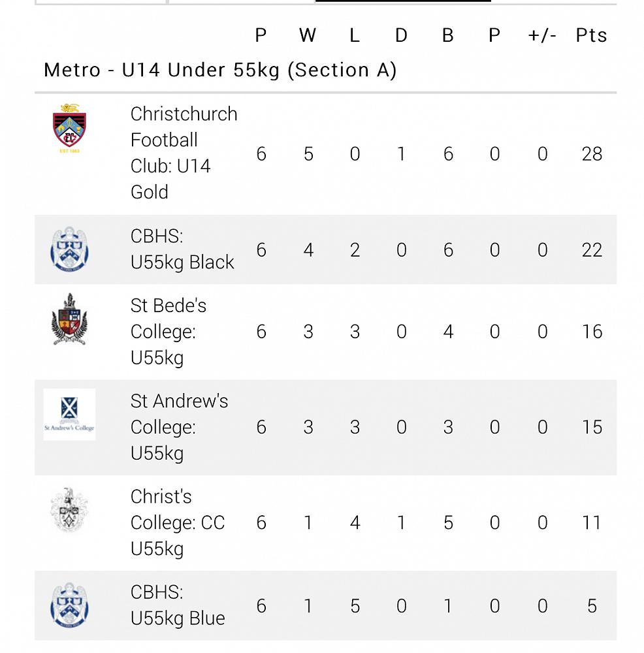Click the Christ's College crest
The width and height of the screenshot is (644, 653).
pyautogui.click(x=69, y=510)
